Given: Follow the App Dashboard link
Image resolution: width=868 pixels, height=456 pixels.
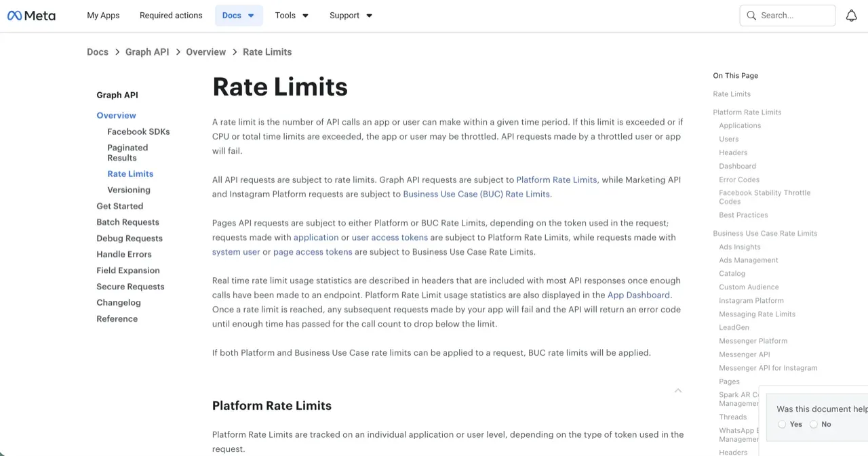Looking at the screenshot, I should point(639,295).
